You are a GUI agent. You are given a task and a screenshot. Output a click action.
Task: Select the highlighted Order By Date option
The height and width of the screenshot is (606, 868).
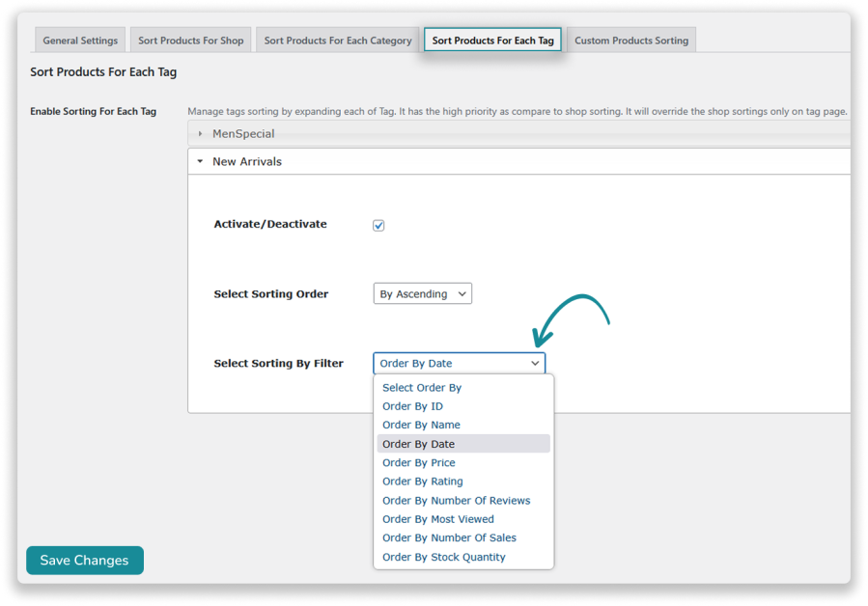click(x=418, y=444)
